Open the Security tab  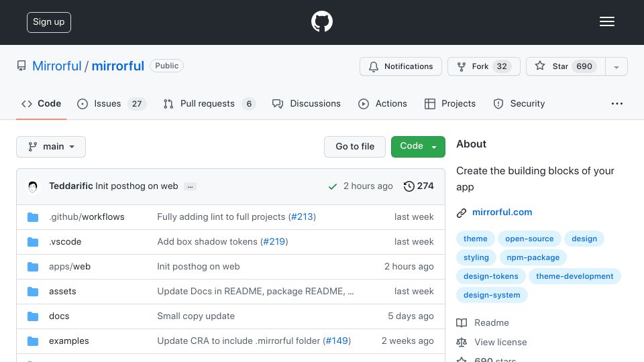[x=519, y=103]
